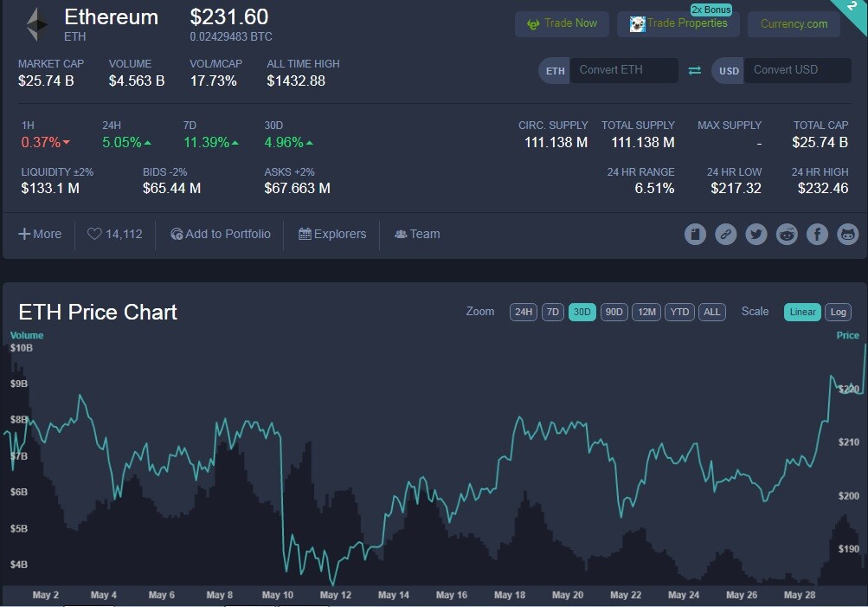868x607 pixels.
Task: Click the Convert ETH input field
Action: click(x=624, y=70)
